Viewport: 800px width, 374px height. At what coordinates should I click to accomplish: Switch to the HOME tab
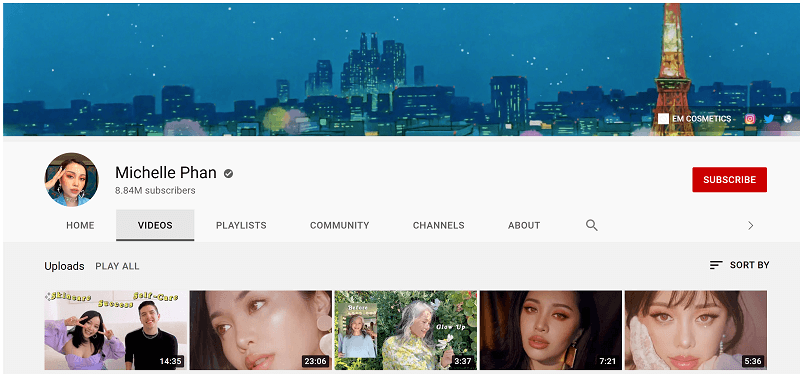click(x=80, y=225)
